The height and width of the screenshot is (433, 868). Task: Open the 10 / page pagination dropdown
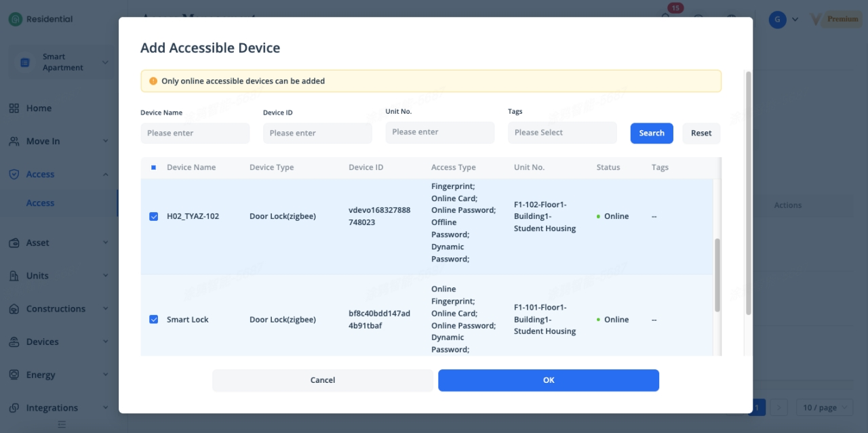pos(825,407)
